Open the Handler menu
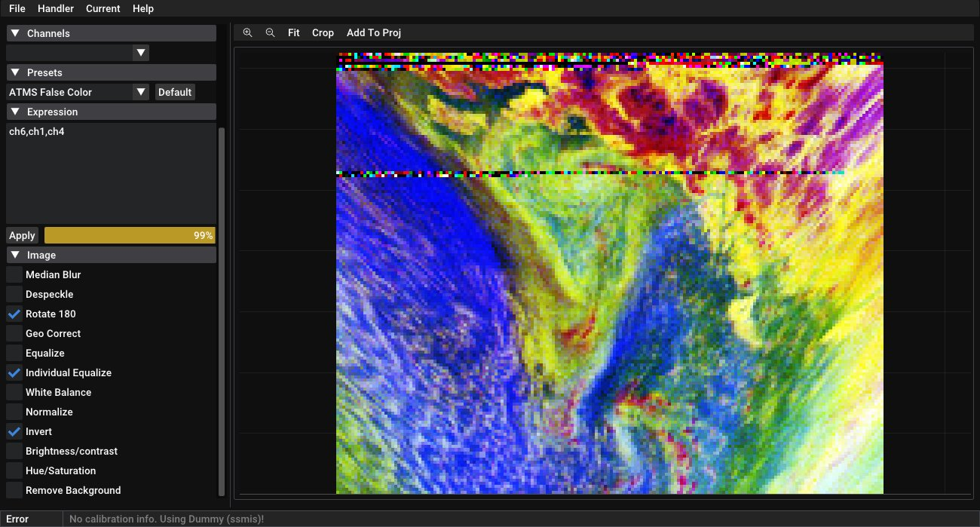This screenshot has width=980, height=527. [56, 8]
